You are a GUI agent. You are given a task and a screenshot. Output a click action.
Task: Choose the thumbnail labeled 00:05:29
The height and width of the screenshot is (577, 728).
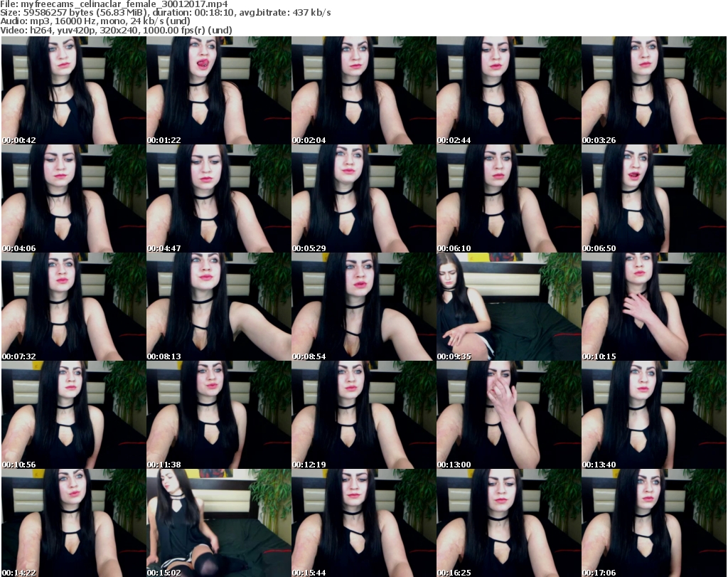(x=363, y=198)
